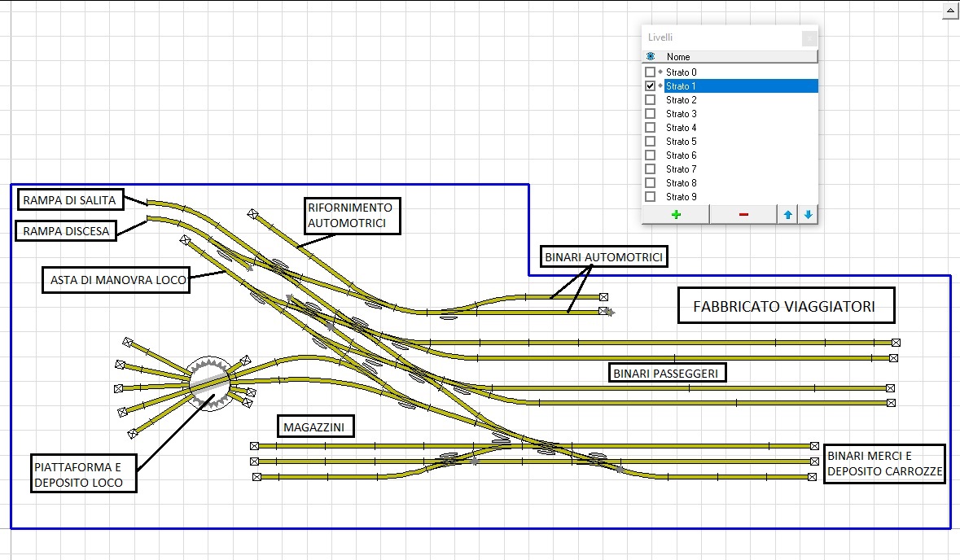Click the scroll-up arrow at top right
This screenshot has width=960, height=560.
tap(949, 11)
